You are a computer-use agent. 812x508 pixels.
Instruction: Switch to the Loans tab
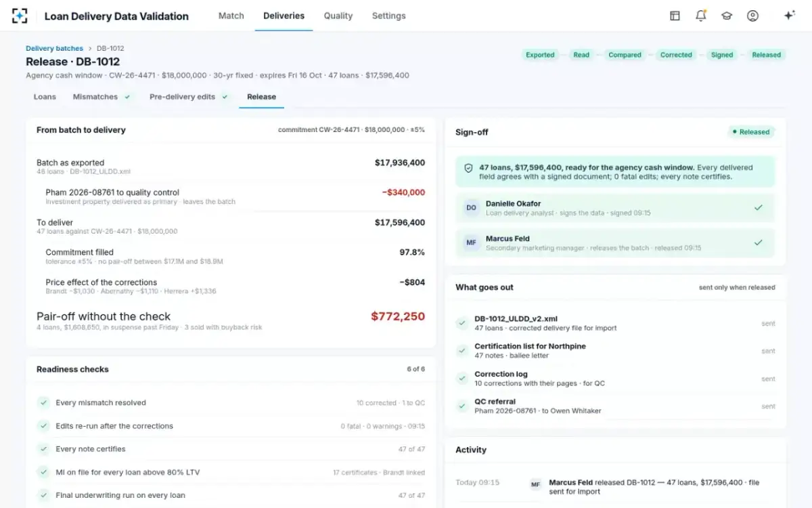[x=45, y=97]
